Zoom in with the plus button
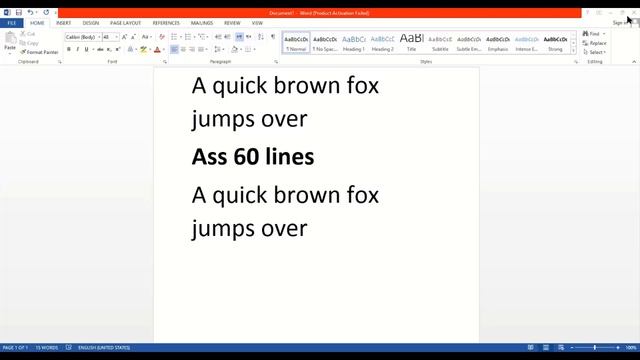This screenshot has height=360, width=640. pos(618,347)
